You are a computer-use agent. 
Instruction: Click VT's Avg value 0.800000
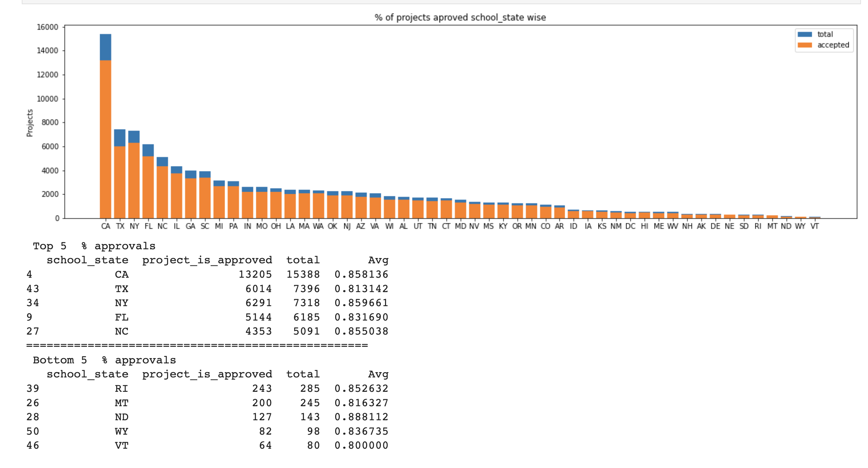coord(361,446)
